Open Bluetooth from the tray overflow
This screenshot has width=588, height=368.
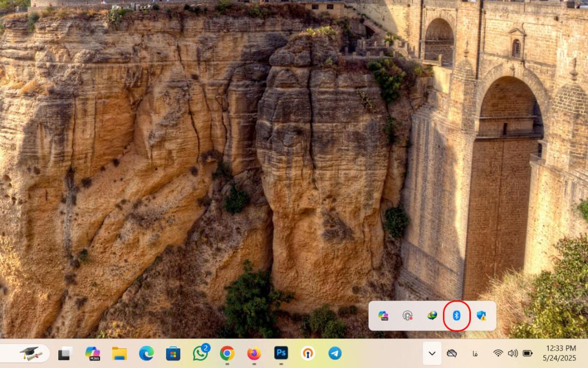click(456, 316)
